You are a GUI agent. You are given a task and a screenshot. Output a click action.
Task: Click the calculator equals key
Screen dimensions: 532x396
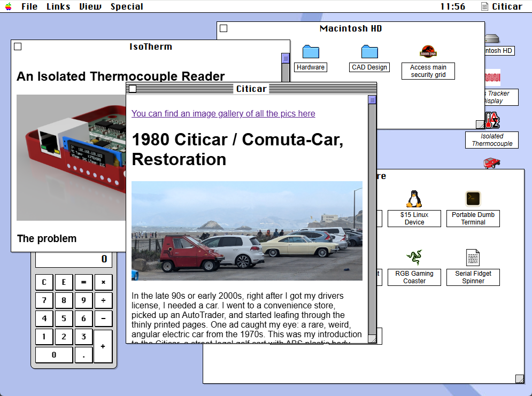coord(83,282)
